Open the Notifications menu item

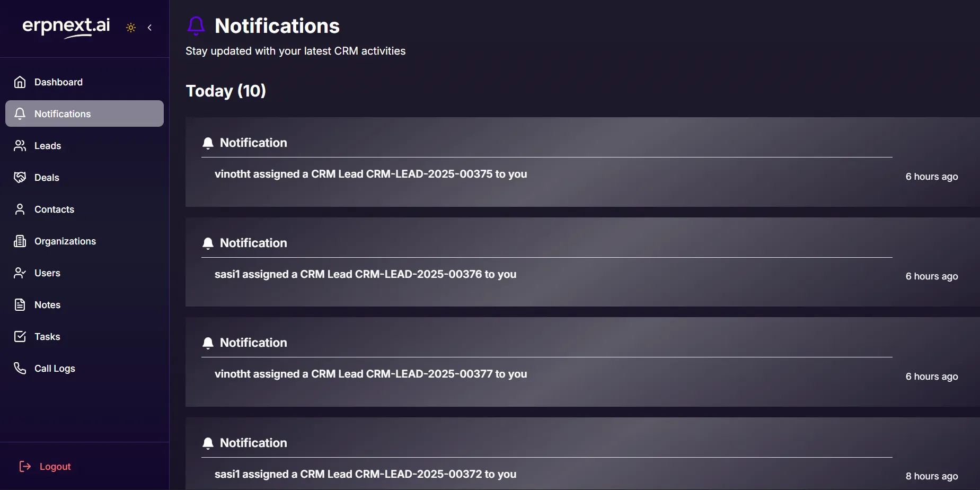click(63, 114)
